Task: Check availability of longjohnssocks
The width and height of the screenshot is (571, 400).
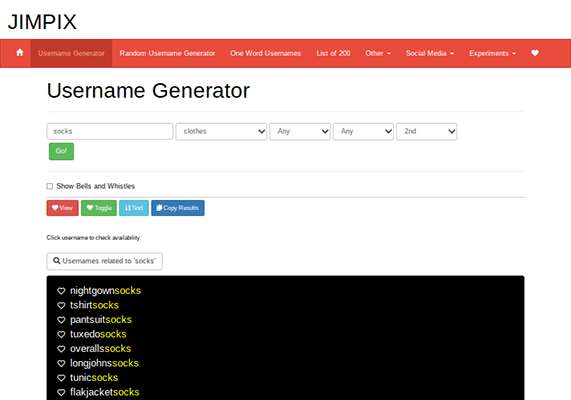Action: [x=105, y=363]
